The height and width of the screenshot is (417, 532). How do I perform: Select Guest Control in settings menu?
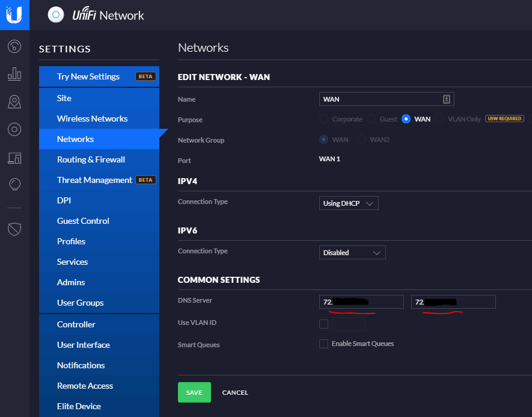click(83, 221)
